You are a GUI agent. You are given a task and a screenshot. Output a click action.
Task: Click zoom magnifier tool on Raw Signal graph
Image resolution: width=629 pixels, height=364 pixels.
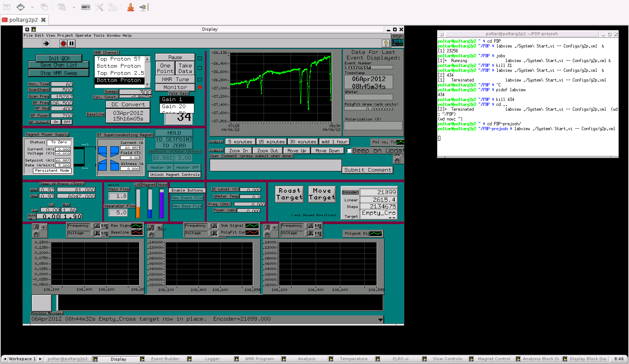36,227
